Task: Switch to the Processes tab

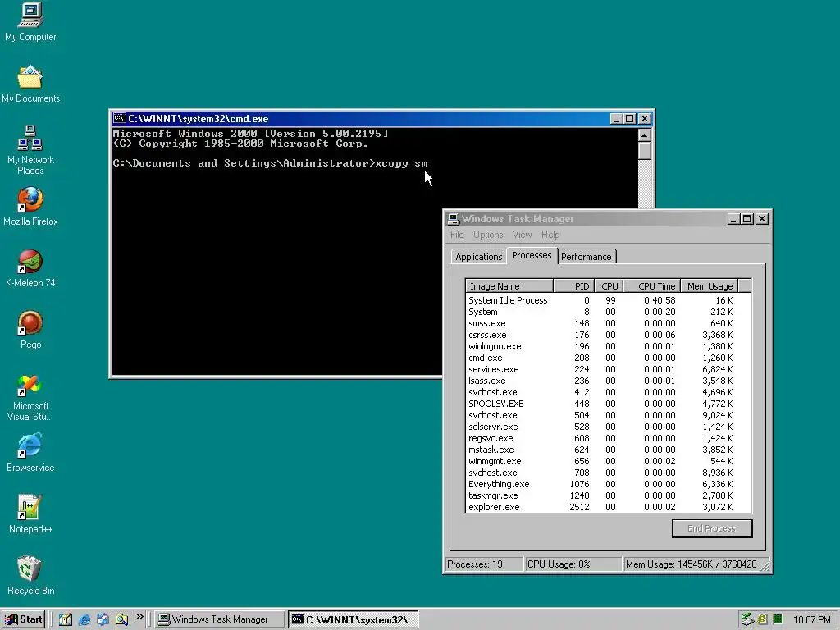Action: pos(532,256)
